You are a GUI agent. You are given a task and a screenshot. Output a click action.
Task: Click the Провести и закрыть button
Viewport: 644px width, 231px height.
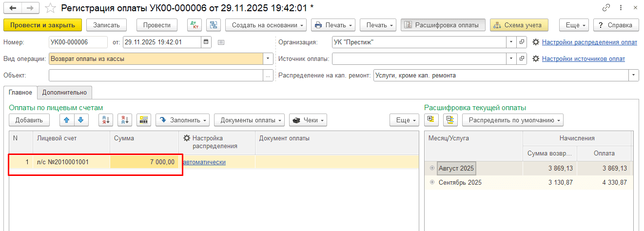click(42, 25)
